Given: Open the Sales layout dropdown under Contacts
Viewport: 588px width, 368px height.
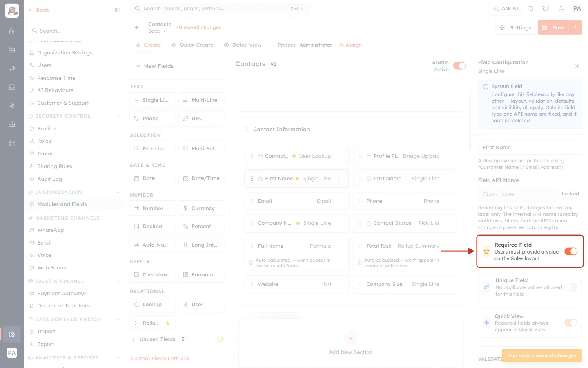Looking at the screenshot, I should (x=157, y=31).
